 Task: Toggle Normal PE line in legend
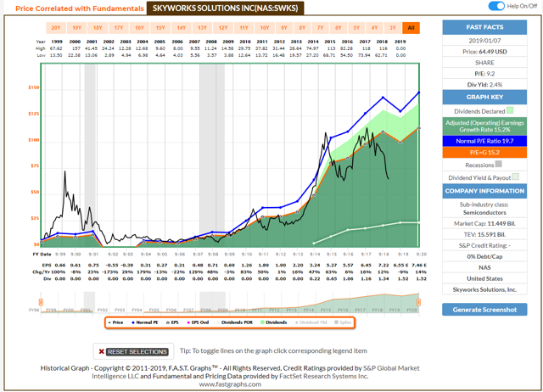click(x=145, y=322)
